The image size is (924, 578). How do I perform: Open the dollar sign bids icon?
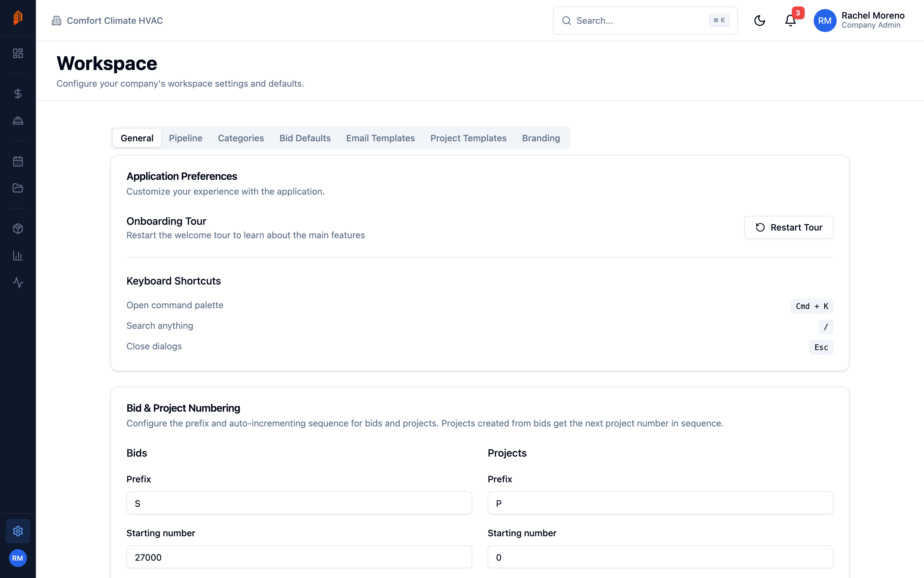(18, 94)
